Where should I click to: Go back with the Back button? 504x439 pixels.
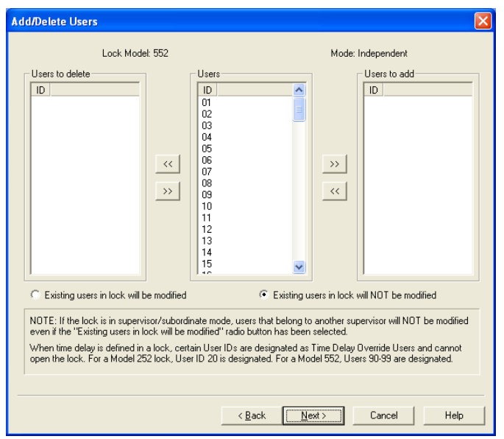tap(252, 415)
